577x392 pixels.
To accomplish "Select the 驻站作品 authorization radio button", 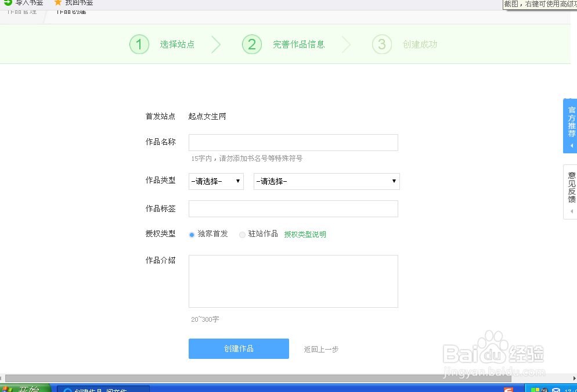I will (x=241, y=235).
